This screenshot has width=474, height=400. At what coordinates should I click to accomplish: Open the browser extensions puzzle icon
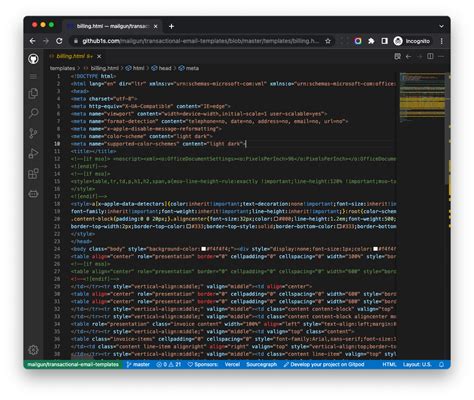371,41
